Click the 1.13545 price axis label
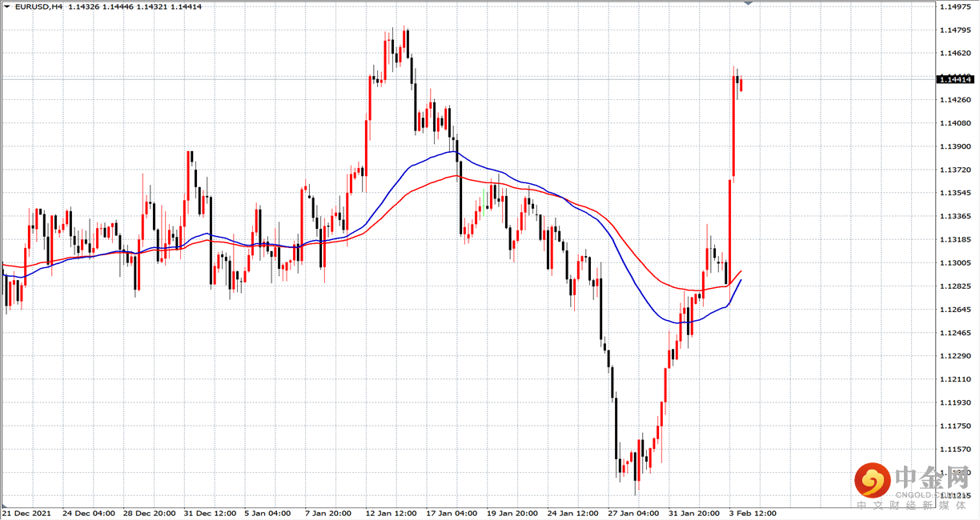 tap(956, 193)
